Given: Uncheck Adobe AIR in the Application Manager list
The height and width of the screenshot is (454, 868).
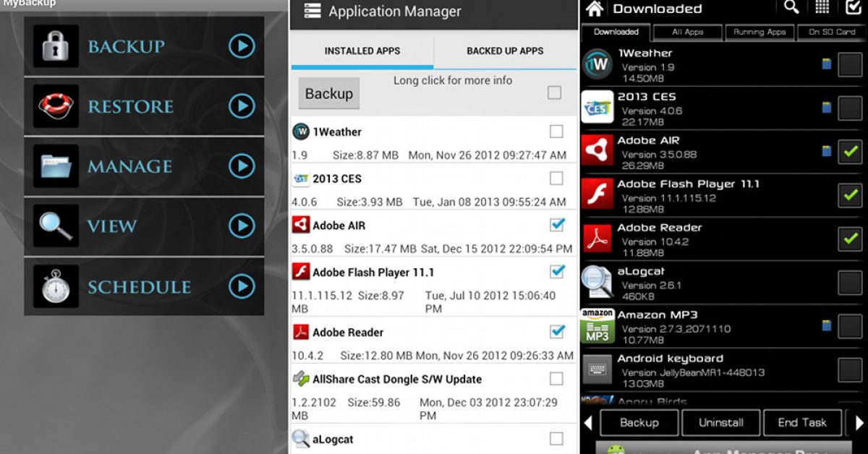Looking at the screenshot, I should pos(556,225).
